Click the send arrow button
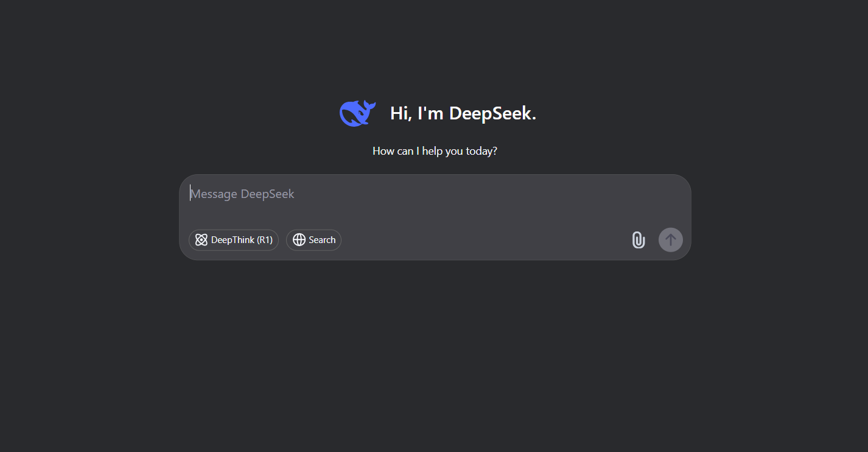Viewport: 868px width, 452px height. pyautogui.click(x=671, y=240)
